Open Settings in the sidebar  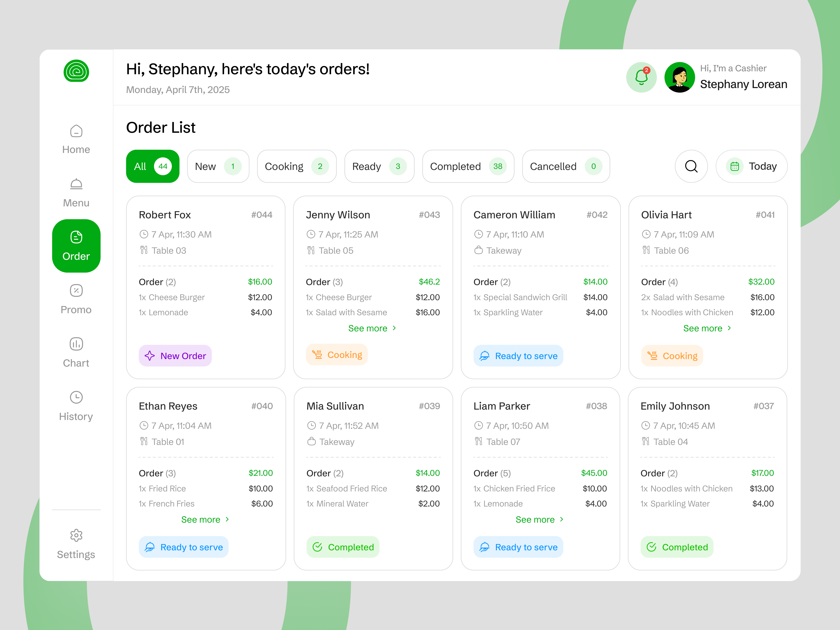(76, 544)
